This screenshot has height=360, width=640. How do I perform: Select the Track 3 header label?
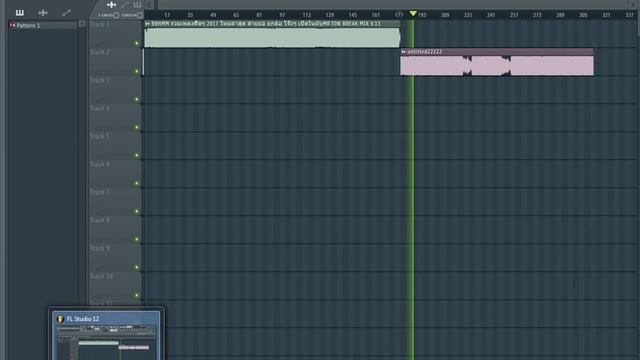[100, 80]
